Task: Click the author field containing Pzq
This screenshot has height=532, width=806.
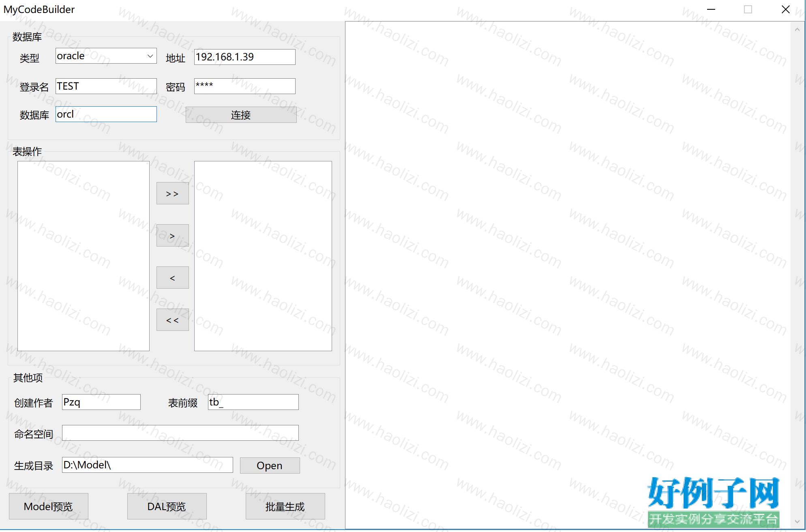Action: click(x=101, y=402)
